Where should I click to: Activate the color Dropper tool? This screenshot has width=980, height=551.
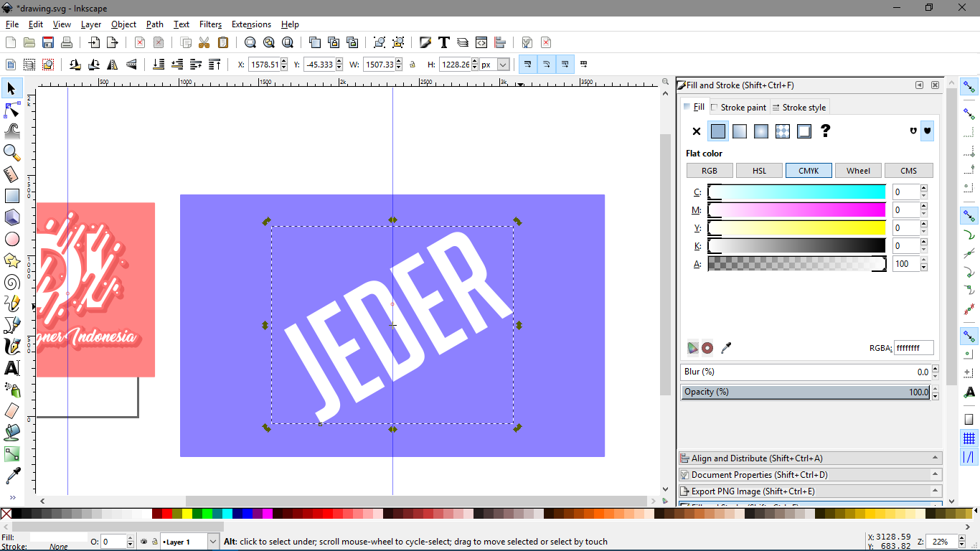point(11,475)
